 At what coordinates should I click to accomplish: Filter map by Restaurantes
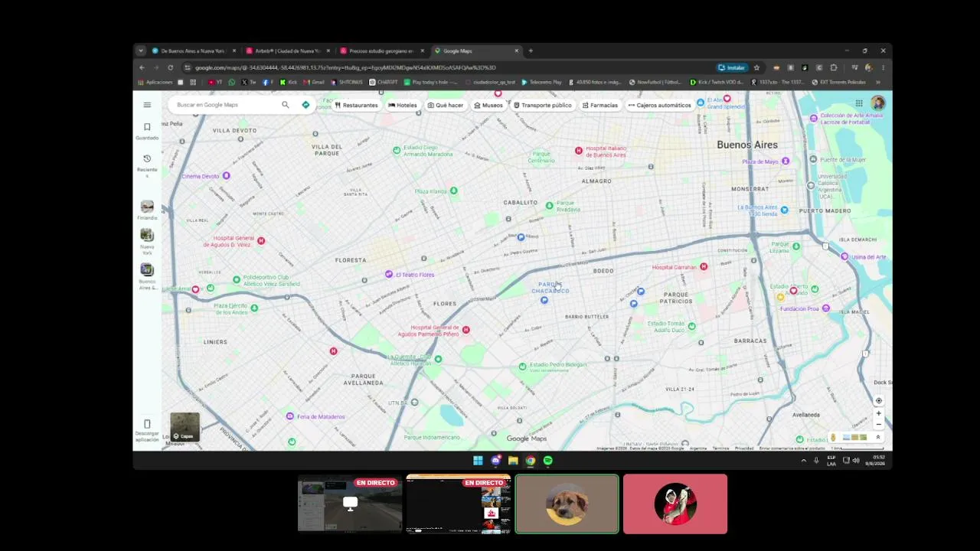[x=357, y=105]
